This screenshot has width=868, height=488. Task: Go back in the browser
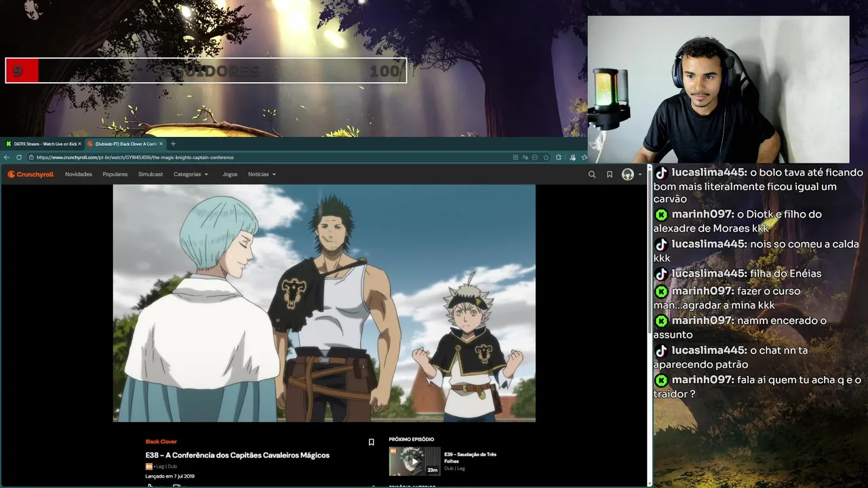click(x=7, y=157)
